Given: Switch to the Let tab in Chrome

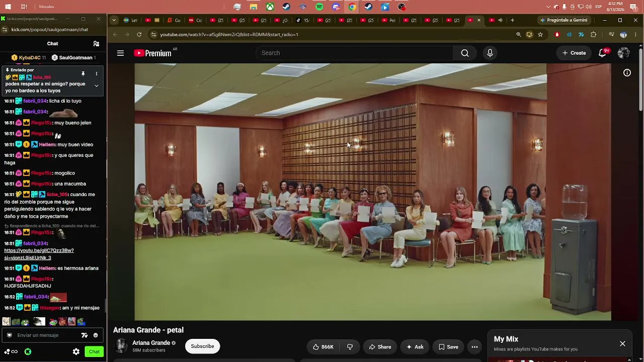Looking at the screenshot, I should pyautogui.click(x=131, y=21).
